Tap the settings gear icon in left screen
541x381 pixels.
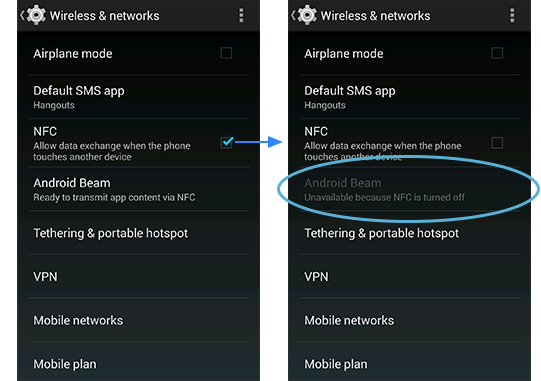coord(36,15)
